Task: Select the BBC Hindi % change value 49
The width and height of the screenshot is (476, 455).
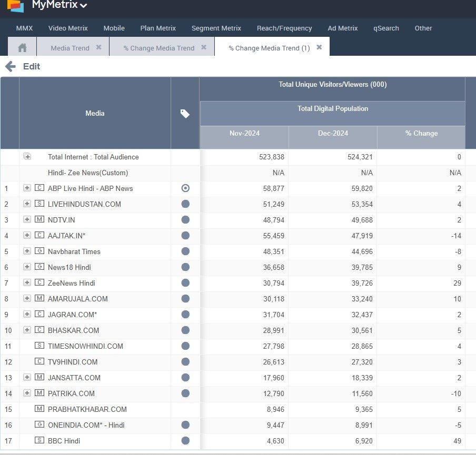Action: (x=457, y=441)
